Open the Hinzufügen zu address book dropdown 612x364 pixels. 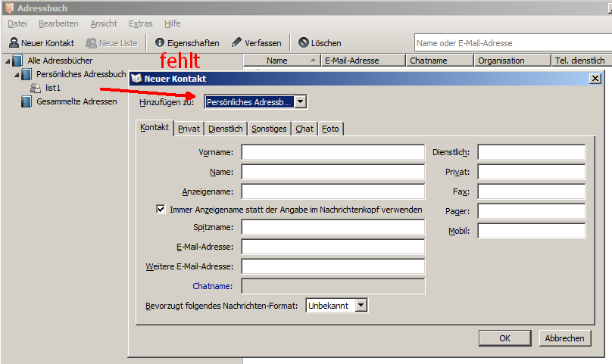(x=301, y=101)
